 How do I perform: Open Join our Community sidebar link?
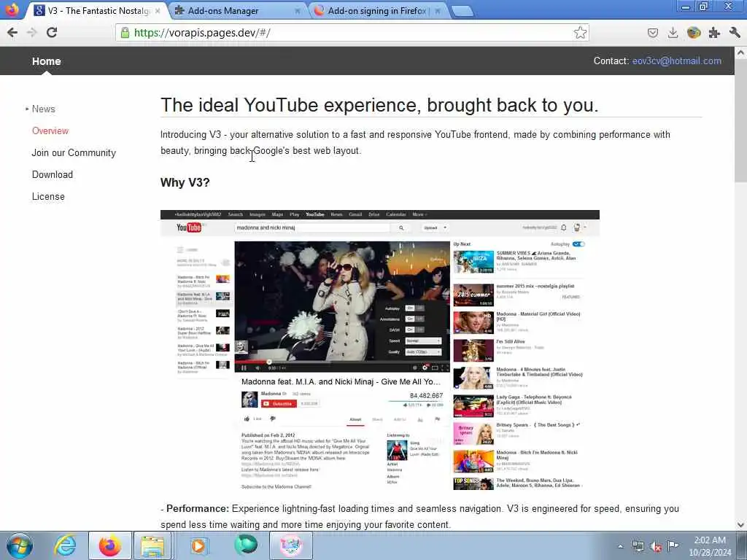coord(74,153)
